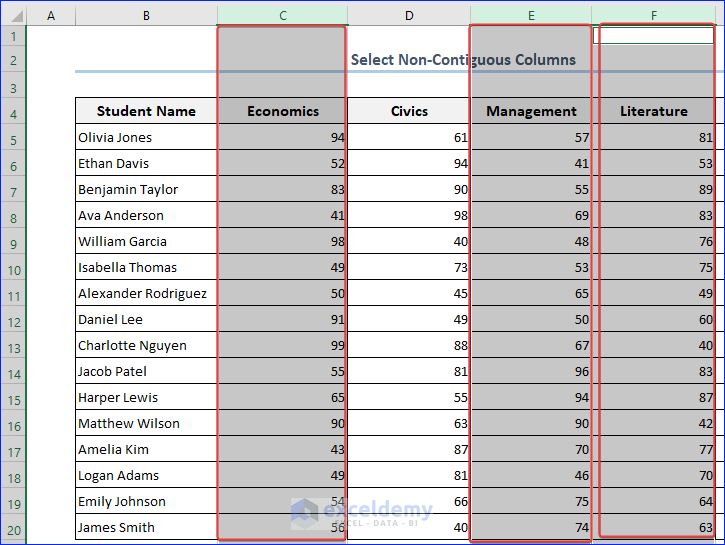
Task: Select the 'Charlotte Nguyen' cell
Action: click(146, 345)
